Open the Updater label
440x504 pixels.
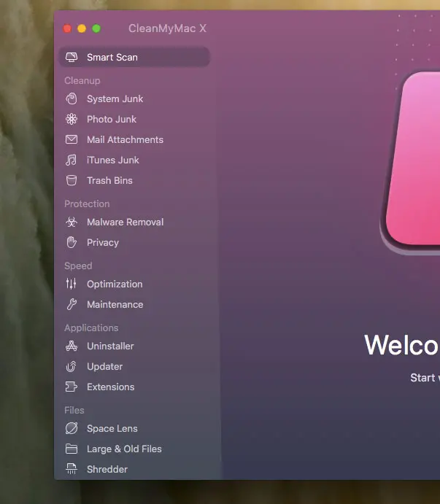104,366
